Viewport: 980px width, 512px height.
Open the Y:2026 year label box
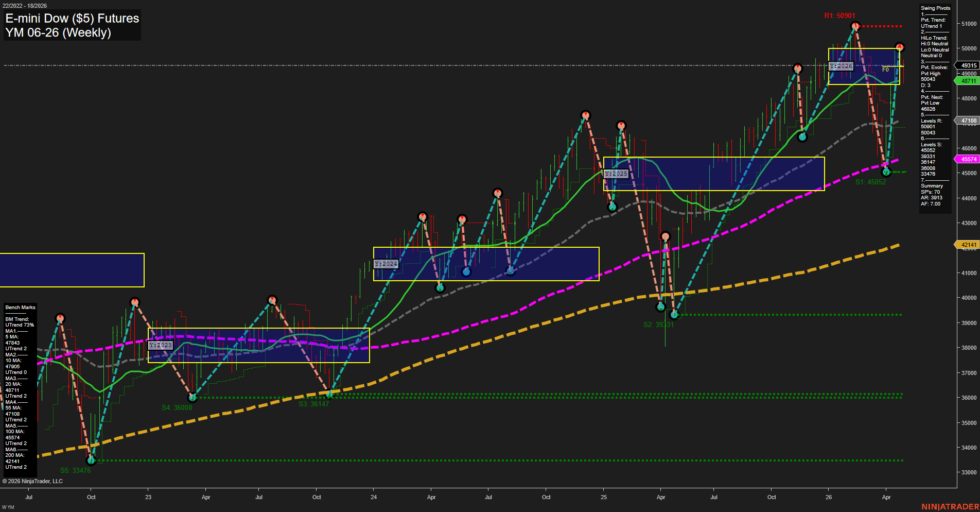[x=841, y=66]
